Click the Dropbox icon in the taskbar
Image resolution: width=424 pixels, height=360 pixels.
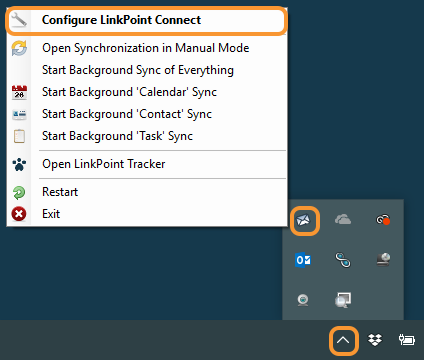coord(375,340)
